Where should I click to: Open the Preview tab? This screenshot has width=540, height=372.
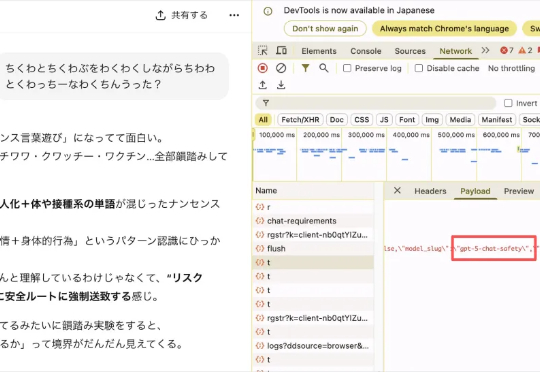(x=519, y=191)
